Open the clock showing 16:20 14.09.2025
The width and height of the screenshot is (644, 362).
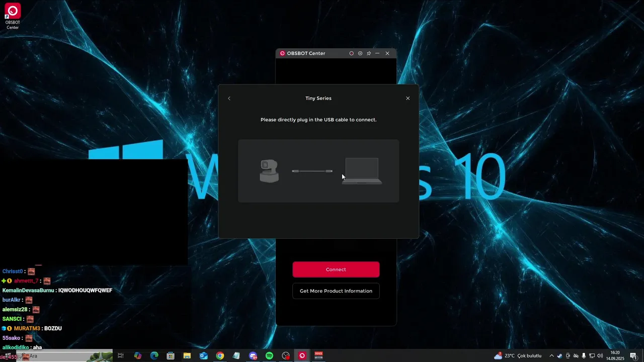pyautogui.click(x=615, y=356)
